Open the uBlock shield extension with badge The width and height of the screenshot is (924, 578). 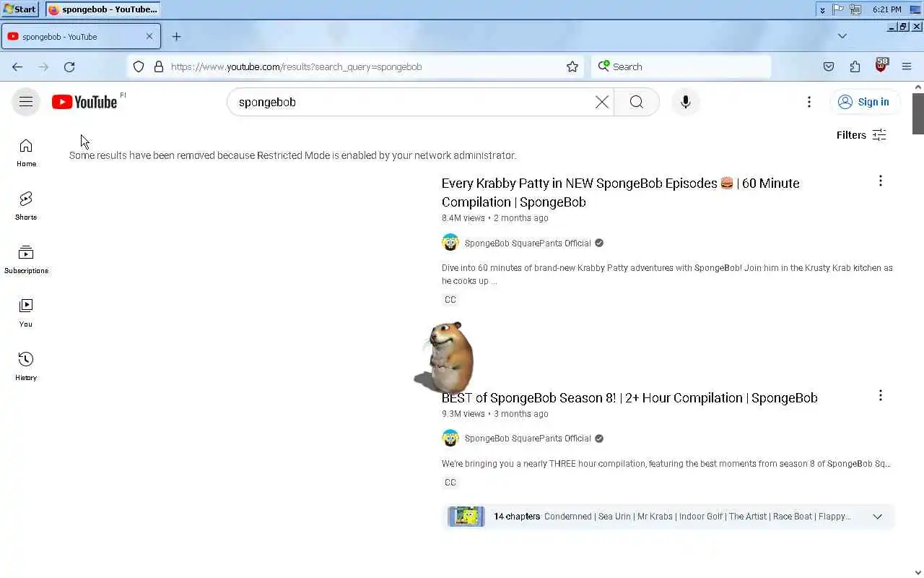pyautogui.click(x=881, y=66)
